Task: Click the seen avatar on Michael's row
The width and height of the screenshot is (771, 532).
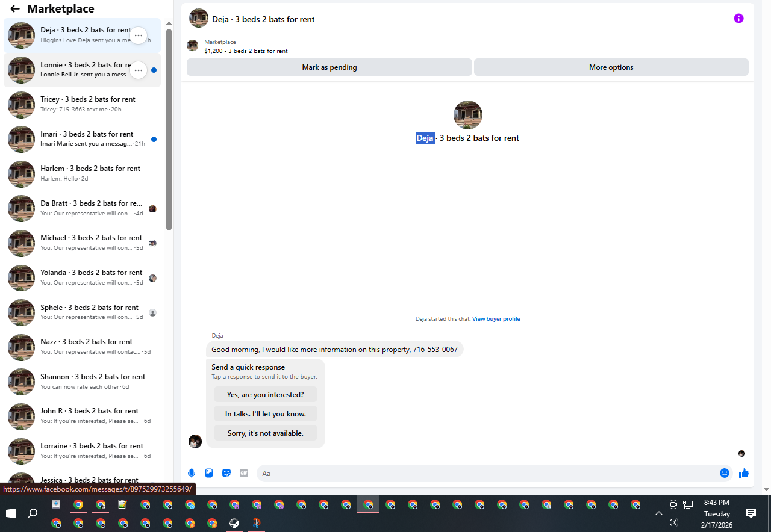Action: pyautogui.click(x=152, y=243)
